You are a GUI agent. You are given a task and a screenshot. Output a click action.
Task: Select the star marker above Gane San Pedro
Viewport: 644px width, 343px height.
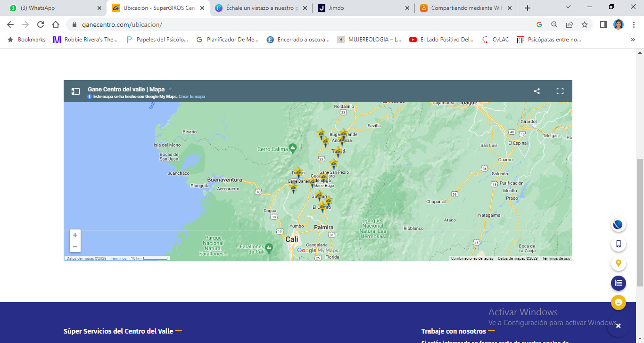[334, 164]
